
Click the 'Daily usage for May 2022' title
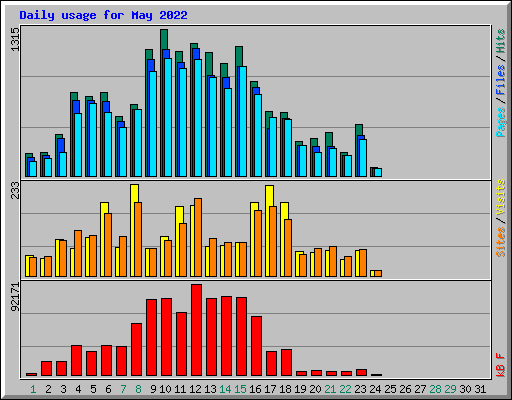pos(103,15)
